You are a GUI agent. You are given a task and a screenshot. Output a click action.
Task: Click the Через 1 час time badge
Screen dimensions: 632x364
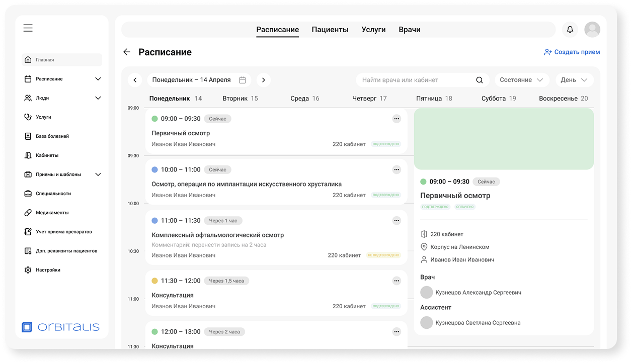tap(223, 221)
